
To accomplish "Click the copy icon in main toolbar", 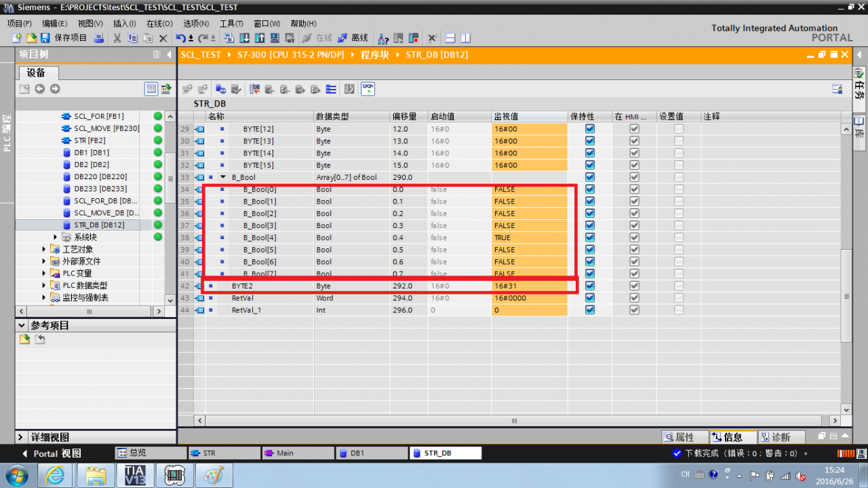I will click(x=132, y=38).
